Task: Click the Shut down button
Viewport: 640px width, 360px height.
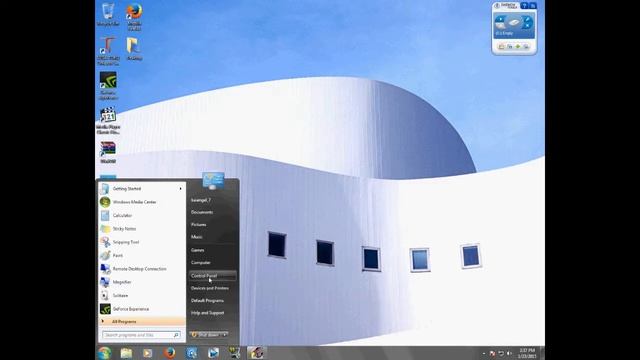Action: tap(205, 335)
